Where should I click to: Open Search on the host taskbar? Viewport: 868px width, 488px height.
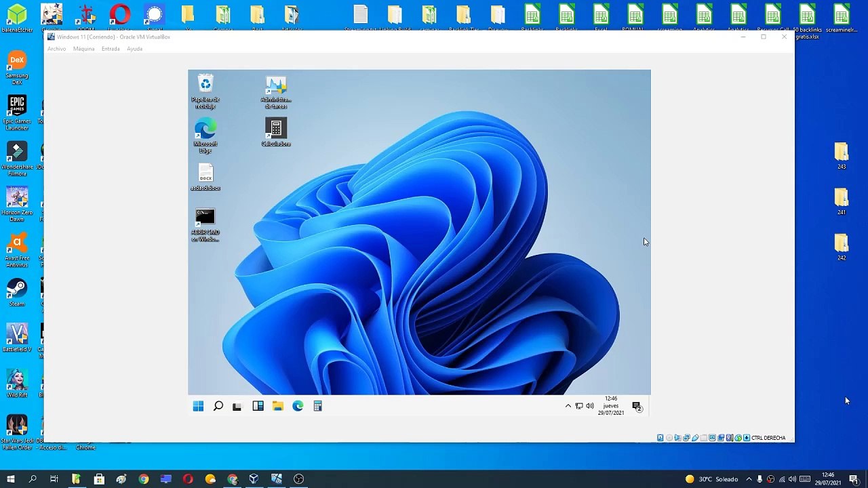(x=33, y=479)
